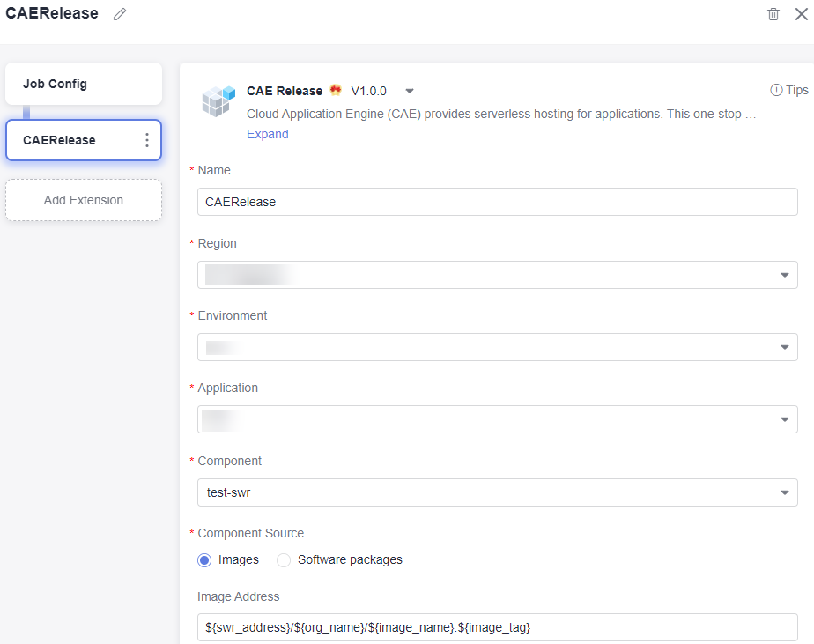
Task: Click the Cloud Application Engine description text
Action: pyautogui.click(x=501, y=114)
